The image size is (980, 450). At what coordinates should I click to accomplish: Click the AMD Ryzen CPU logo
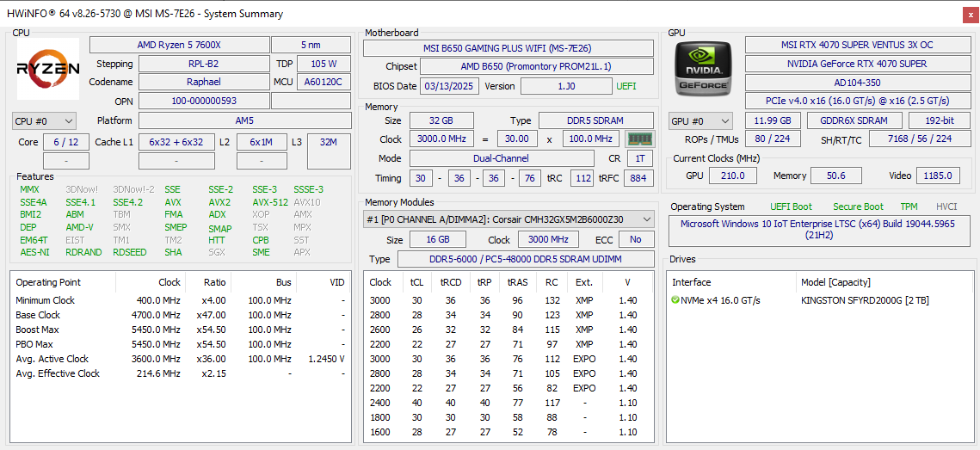(47, 69)
